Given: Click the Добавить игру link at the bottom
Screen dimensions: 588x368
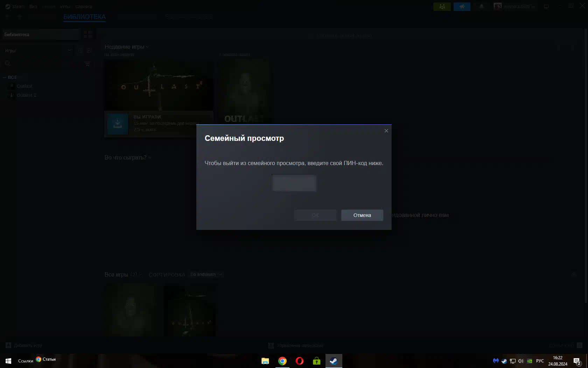Looking at the screenshot, I should (24, 346).
